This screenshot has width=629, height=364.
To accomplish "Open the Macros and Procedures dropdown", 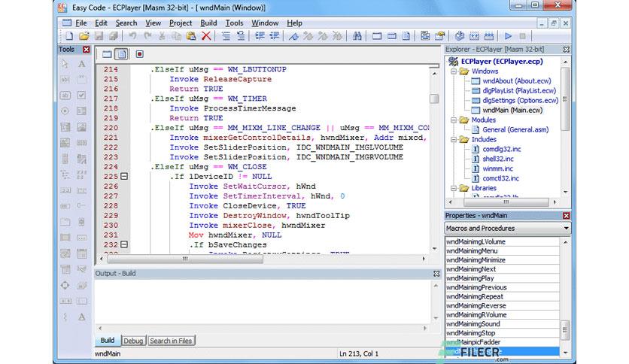I will point(566,228).
